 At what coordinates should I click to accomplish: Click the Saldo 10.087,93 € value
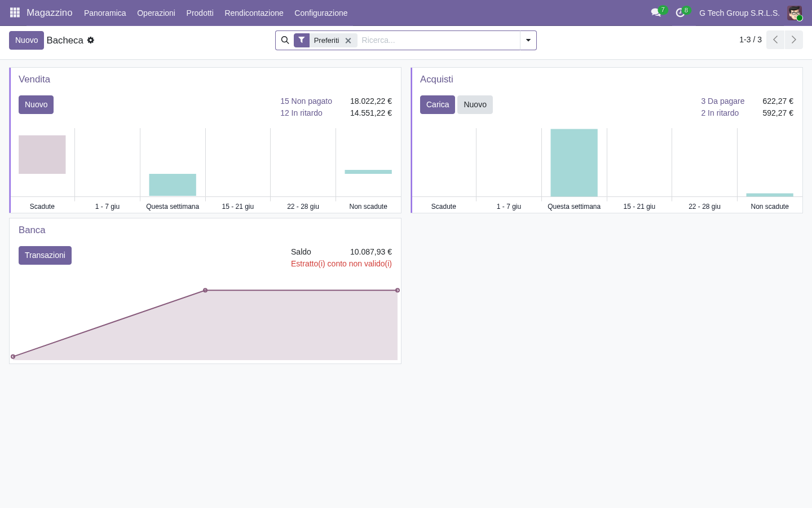[x=371, y=252]
